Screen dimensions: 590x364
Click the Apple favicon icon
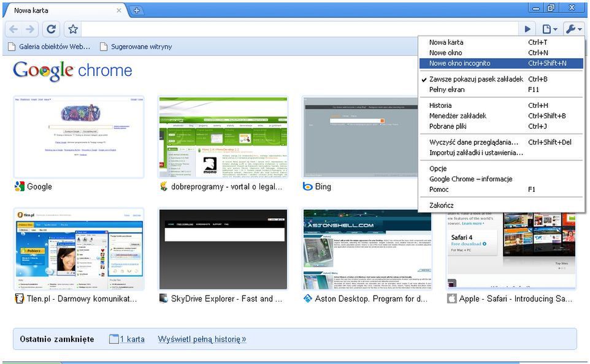pos(452,298)
